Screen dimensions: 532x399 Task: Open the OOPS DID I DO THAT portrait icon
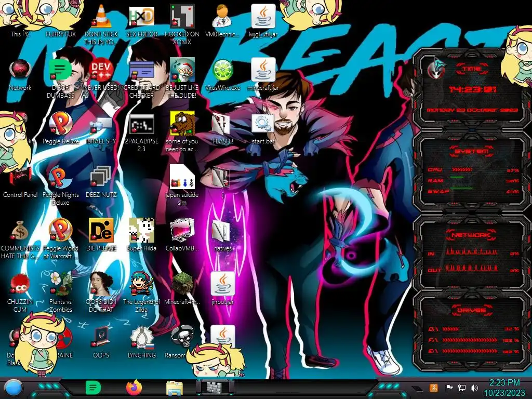tap(101, 292)
